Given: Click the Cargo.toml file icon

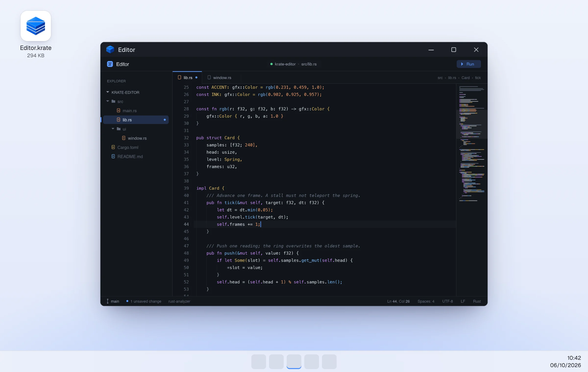Looking at the screenshot, I should 113,147.
